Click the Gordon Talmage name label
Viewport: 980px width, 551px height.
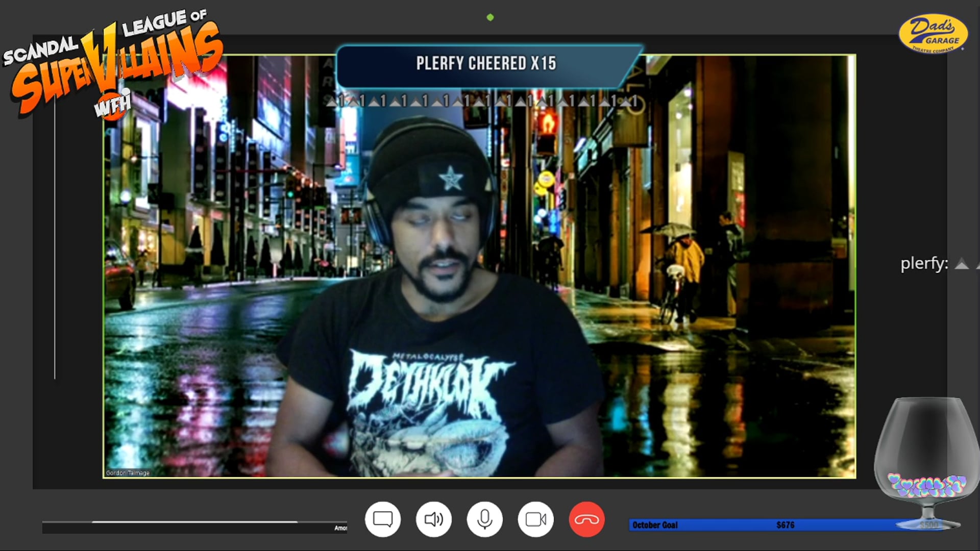pyautogui.click(x=128, y=473)
